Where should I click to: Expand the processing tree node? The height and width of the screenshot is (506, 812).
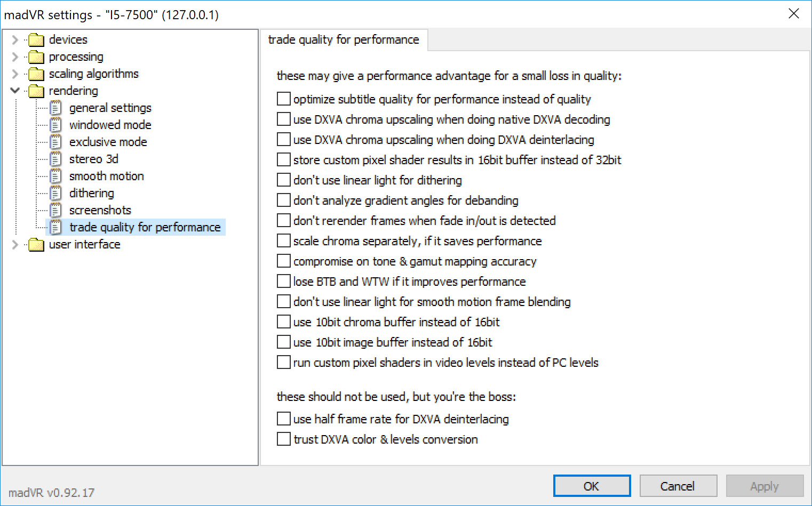tap(15, 57)
